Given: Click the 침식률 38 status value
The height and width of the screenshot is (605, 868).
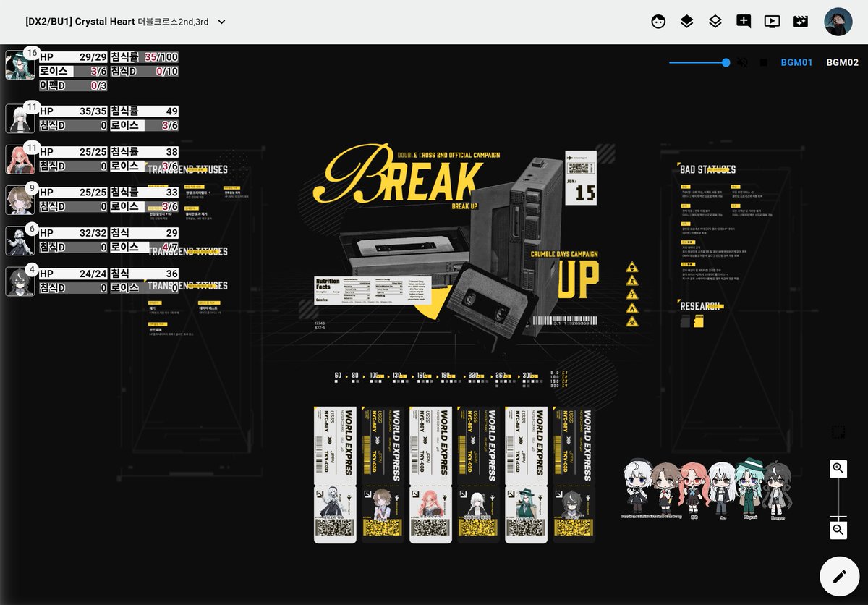Looking at the screenshot, I should [x=144, y=152].
